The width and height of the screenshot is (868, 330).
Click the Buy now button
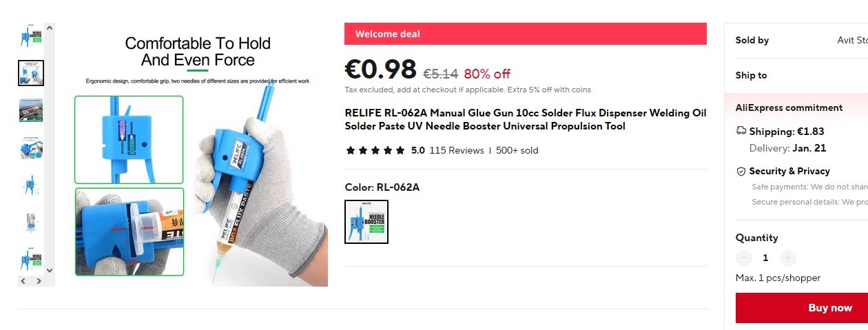coord(802,308)
